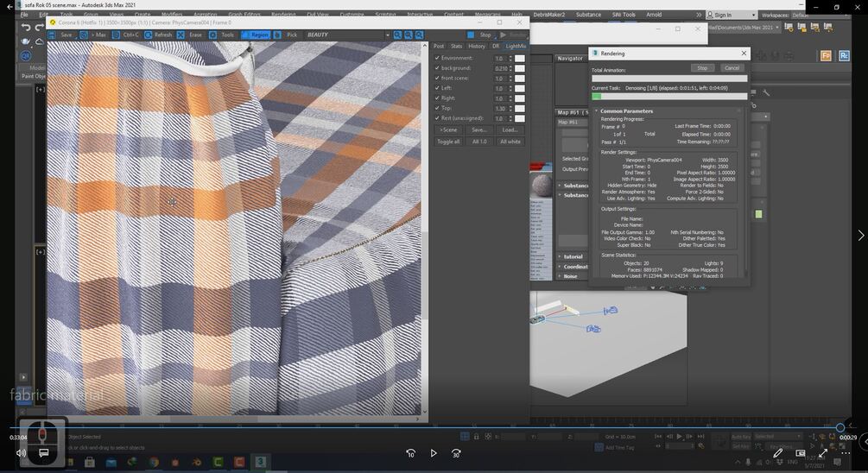
Task: Click the first project folder toolbar icon
Action: point(789,27)
